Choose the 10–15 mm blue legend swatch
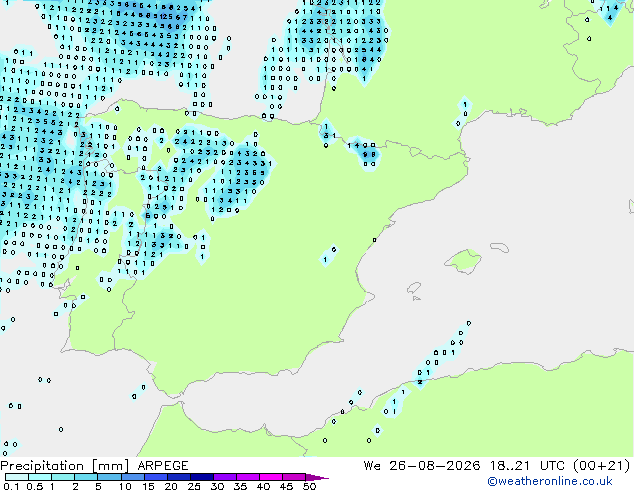Viewport: 634px width, 490px height. (132, 477)
